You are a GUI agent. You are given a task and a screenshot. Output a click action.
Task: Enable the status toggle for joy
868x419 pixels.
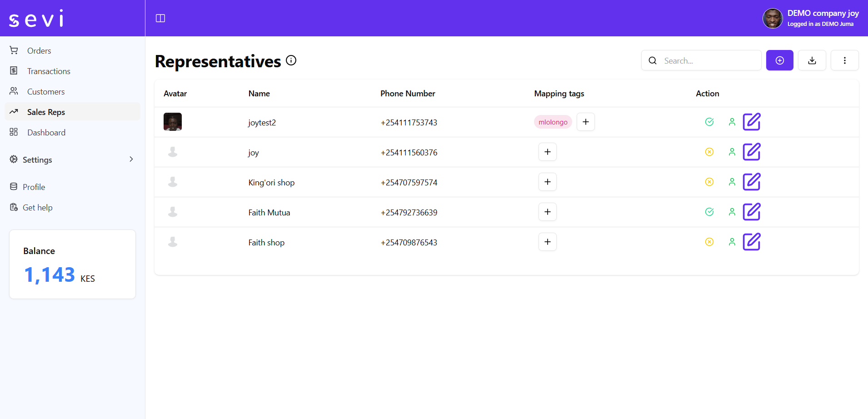(709, 152)
